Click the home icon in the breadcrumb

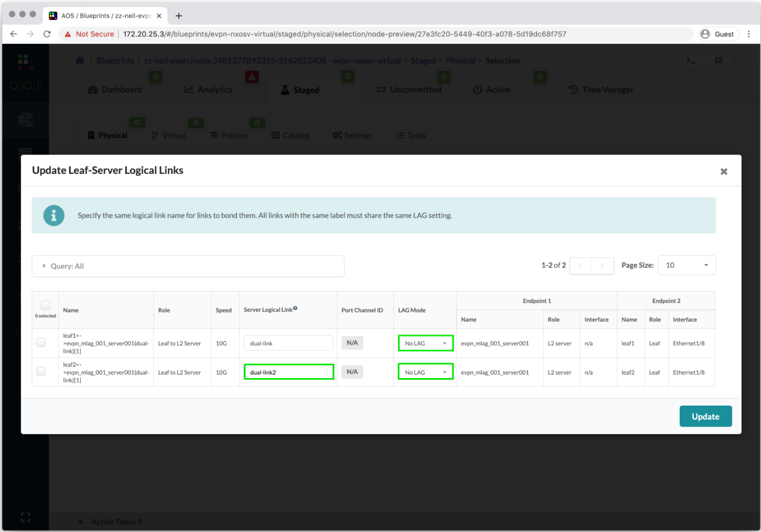click(80, 60)
